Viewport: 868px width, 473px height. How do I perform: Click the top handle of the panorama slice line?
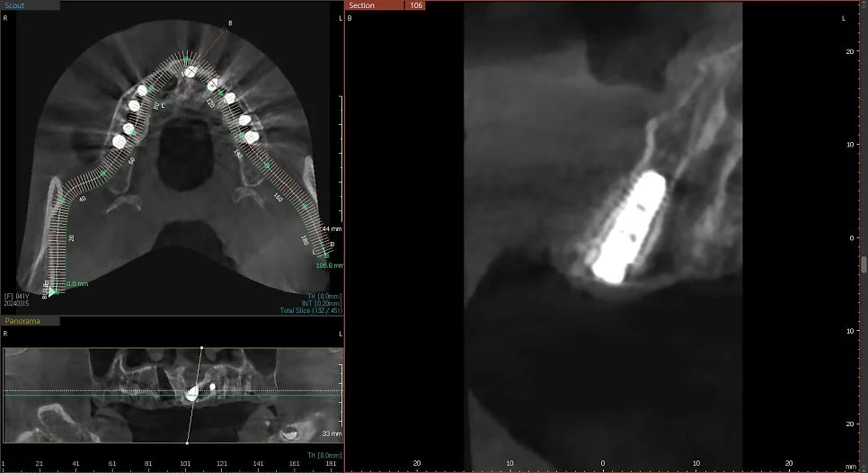(202, 348)
